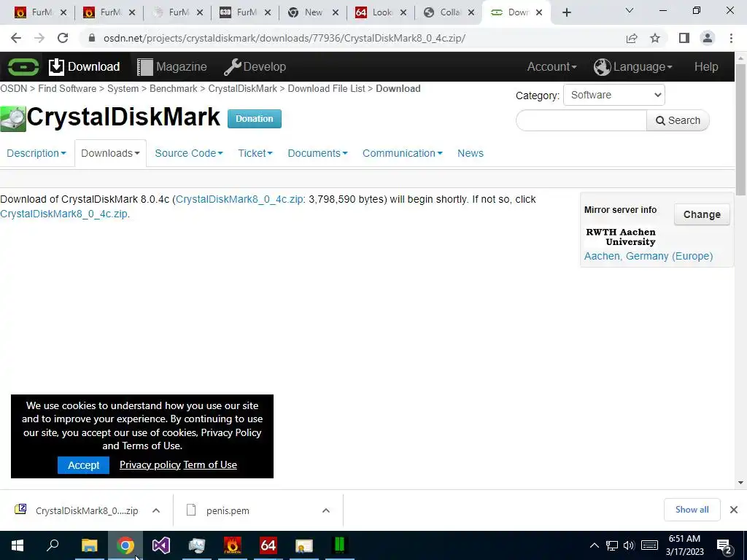Click Find Software breadcrumb link
This screenshot has height=560, width=747.
click(x=67, y=88)
